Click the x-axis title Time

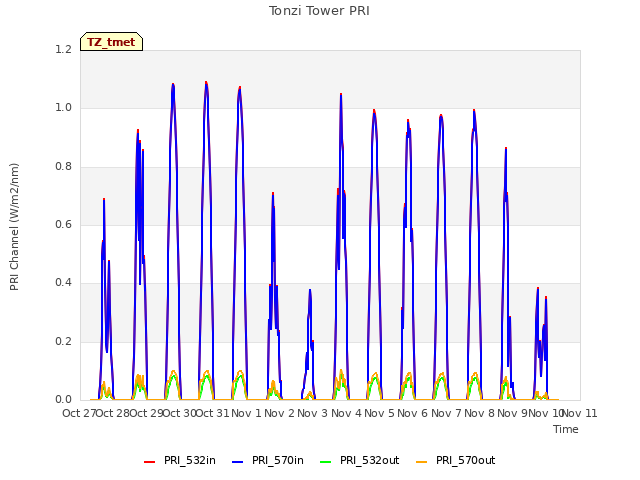(x=566, y=429)
